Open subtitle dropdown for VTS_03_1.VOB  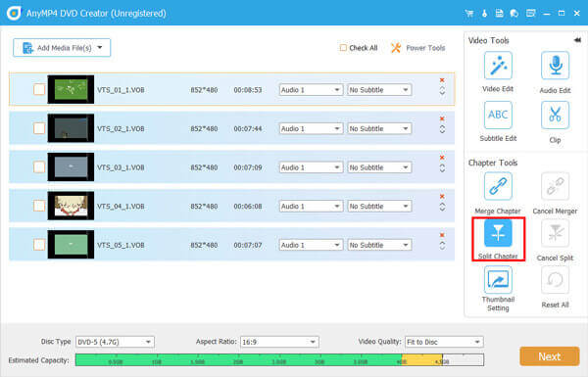379,167
